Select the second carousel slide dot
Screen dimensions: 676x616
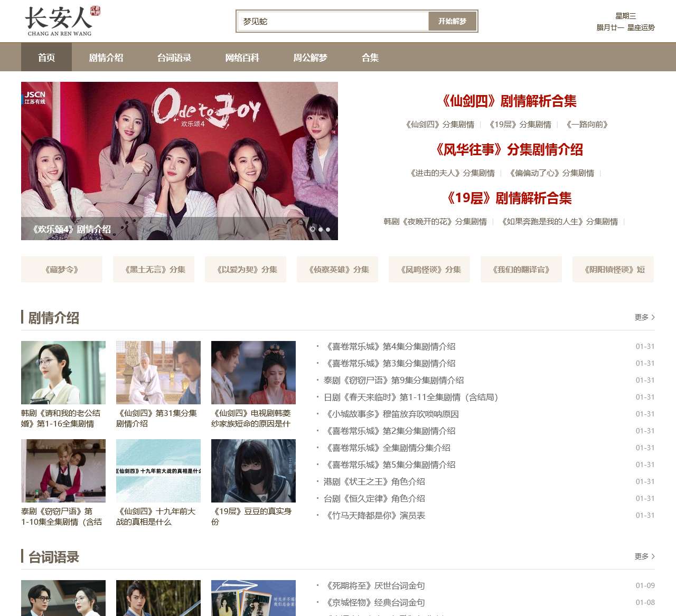pyautogui.click(x=321, y=229)
